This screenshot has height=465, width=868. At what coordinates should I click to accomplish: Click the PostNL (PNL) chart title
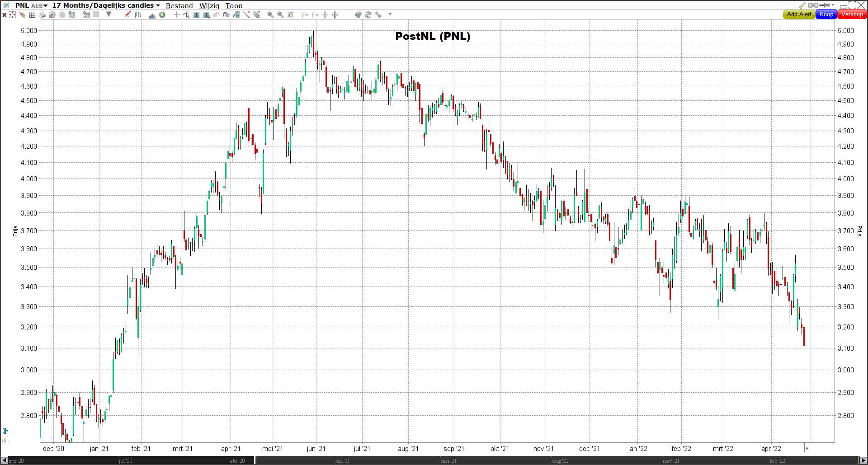click(433, 36)
